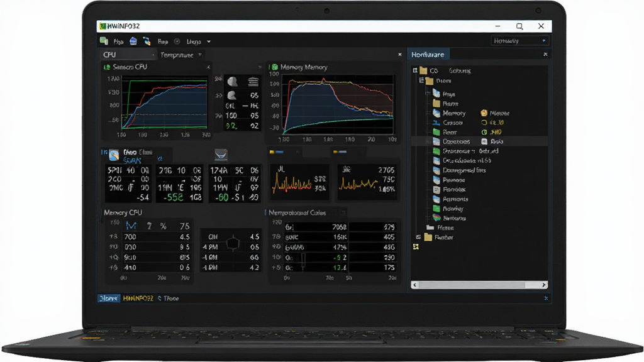Open the combo box at toolbar's right end

[x=519, y=41]
